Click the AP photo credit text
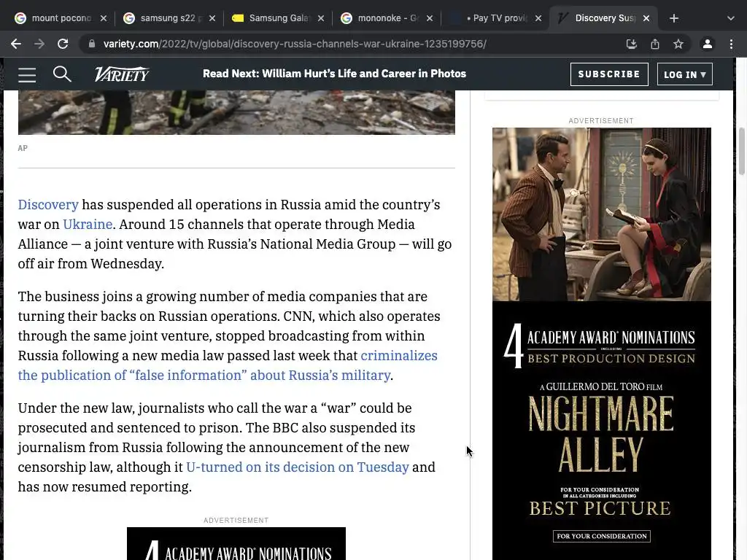Screen dimensions: 747x560 click(x=23, y=148)
